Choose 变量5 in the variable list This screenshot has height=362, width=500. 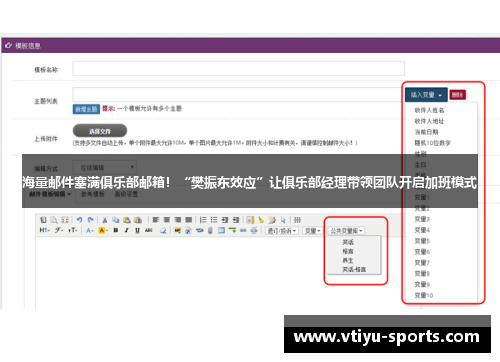pos(422,241)
